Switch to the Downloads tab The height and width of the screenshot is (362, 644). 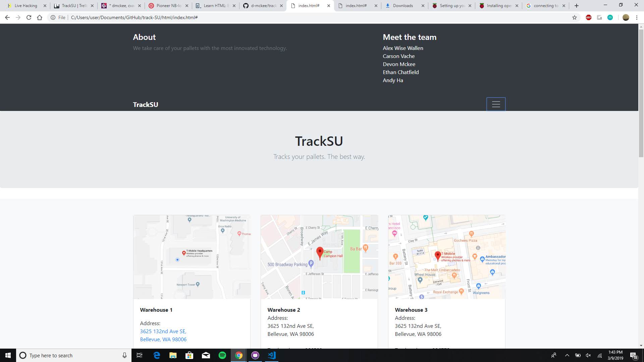tap(402, 6)
